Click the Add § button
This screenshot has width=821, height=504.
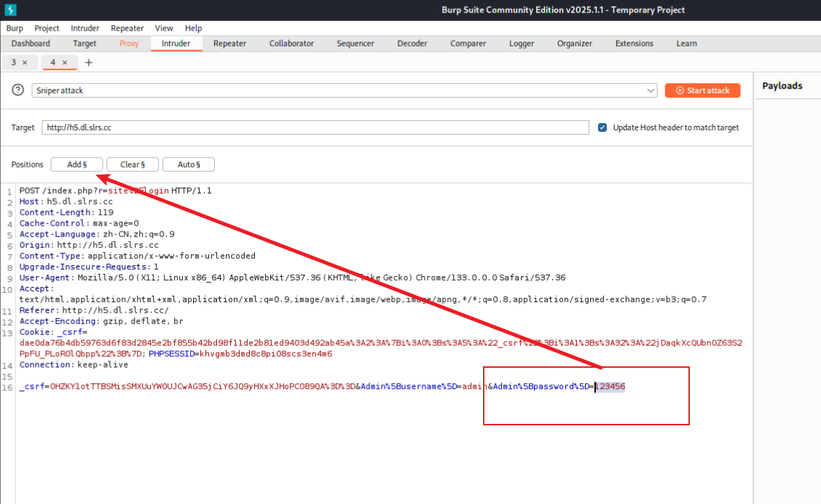tap(76, 165)
